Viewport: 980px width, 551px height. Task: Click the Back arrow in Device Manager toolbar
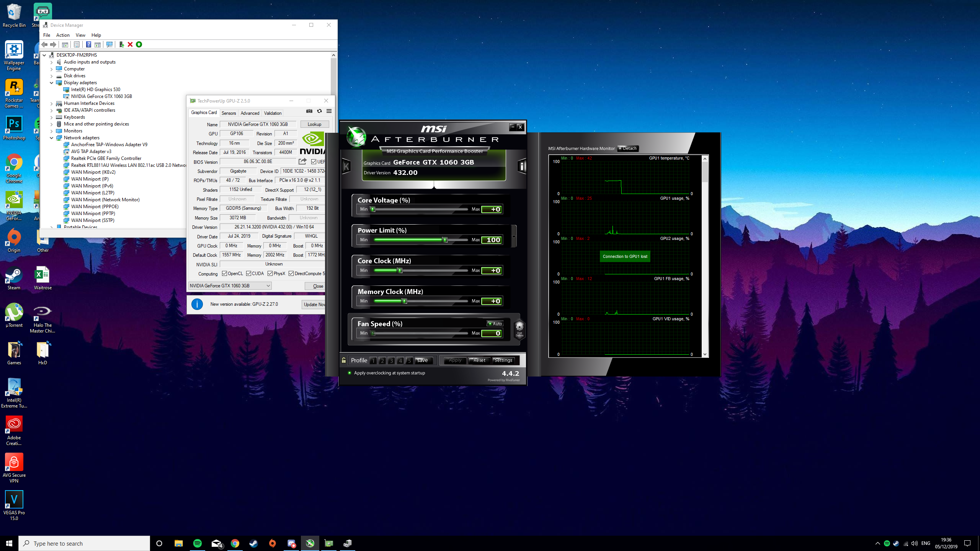tap(44, 45)
